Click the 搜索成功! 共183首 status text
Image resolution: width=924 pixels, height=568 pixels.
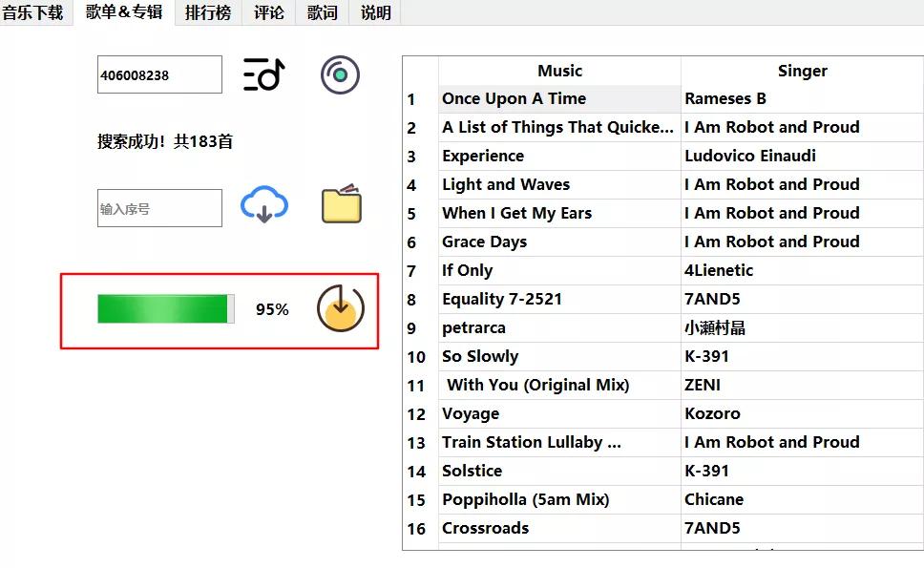165,141
